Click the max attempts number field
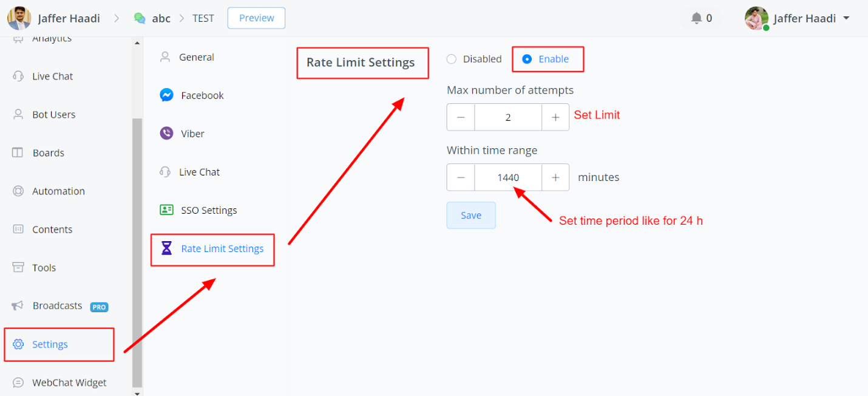 tap(508, 117)
